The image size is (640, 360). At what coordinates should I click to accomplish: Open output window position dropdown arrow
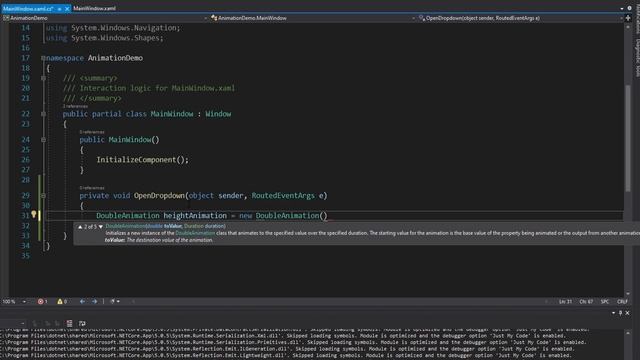pos(613,313)
